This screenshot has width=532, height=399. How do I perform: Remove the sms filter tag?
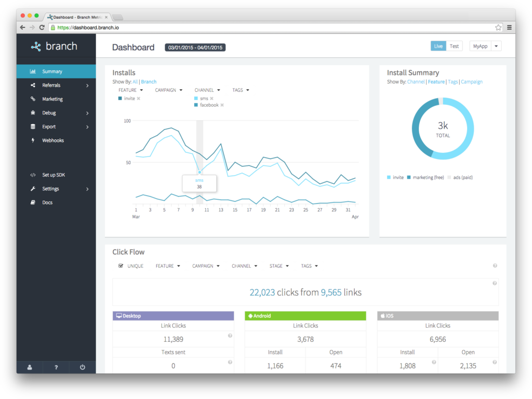tap(212, 98)
